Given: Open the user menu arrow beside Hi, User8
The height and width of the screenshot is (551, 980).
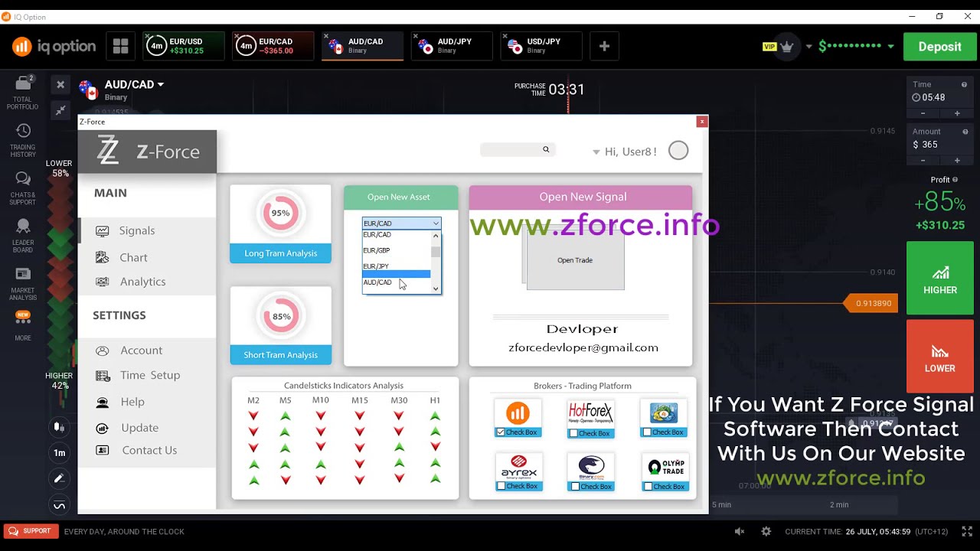Looking at the screenshot, I should pos(596,152).
